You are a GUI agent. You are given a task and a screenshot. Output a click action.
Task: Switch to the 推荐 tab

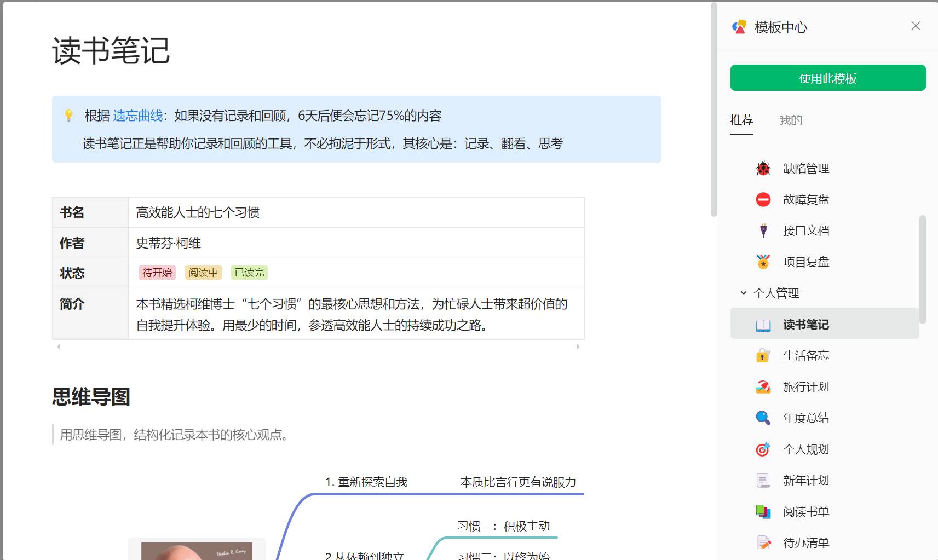[741, 120]
